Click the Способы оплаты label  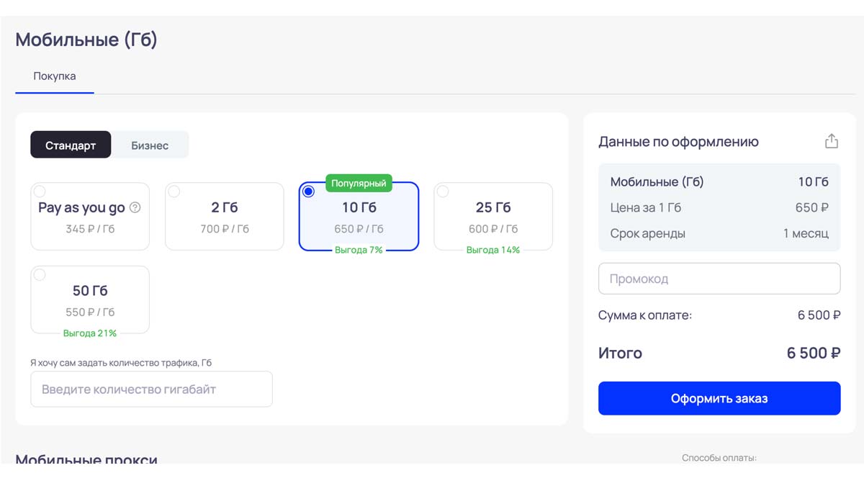[x=719, y=457]
